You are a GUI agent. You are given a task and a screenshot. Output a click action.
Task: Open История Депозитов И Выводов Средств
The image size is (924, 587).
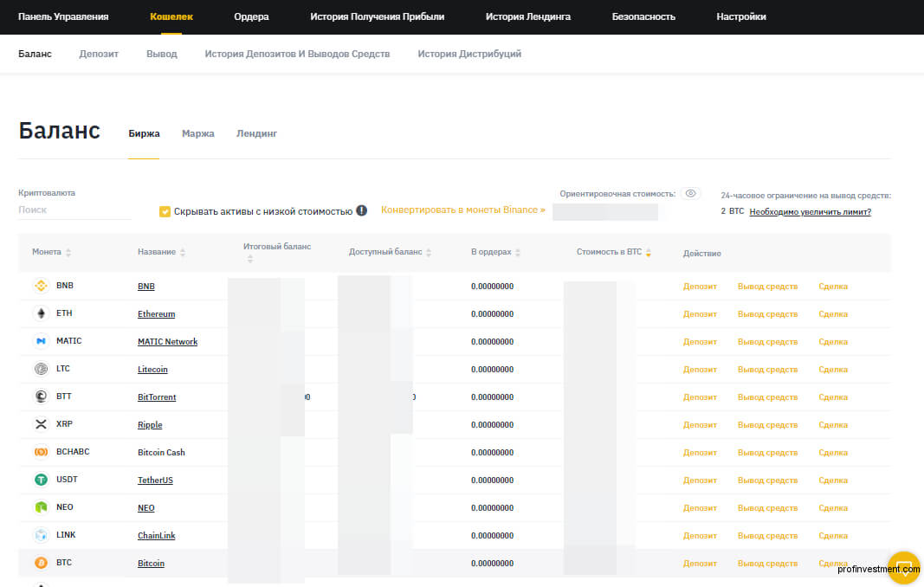[x=297, y=54]
